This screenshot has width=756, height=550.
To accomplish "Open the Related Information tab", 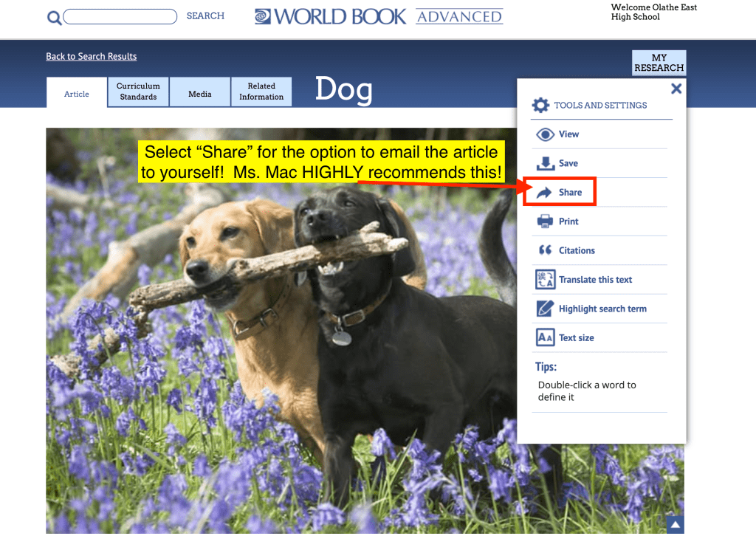I will (x=261, y=92).
